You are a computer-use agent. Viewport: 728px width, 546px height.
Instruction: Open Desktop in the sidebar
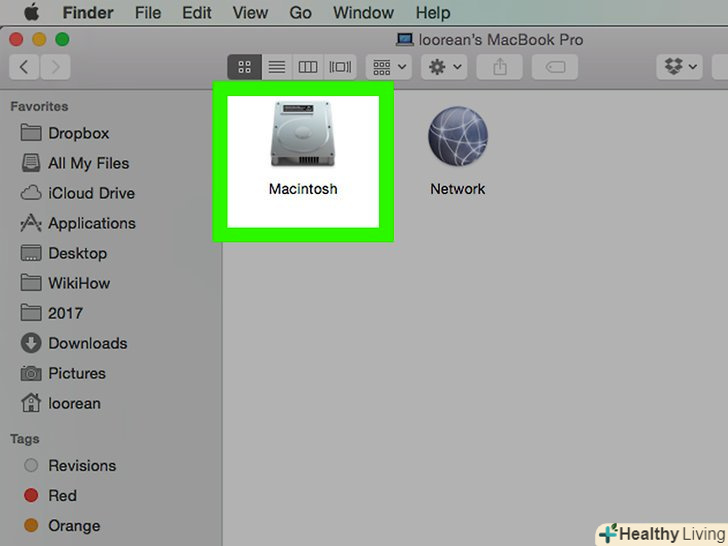[x=64, y=253]
